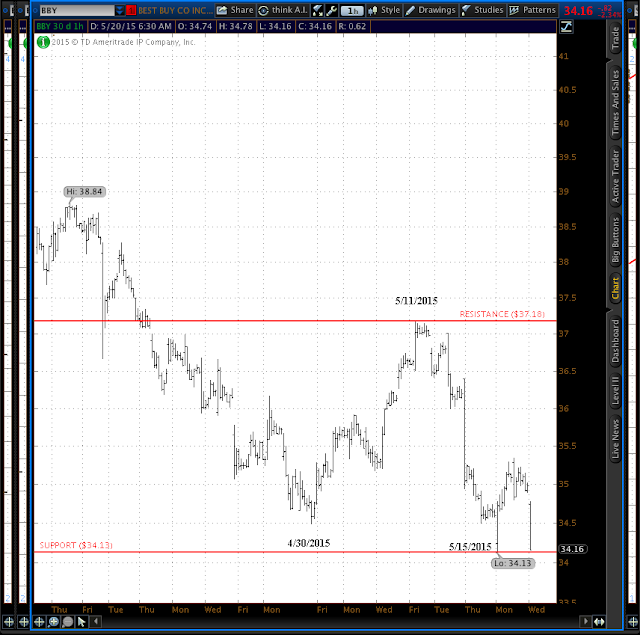The width and height of the screenshot is (640, 635).
Task: Open the symbol selector dropdown arrow
Action: (120, 10)
